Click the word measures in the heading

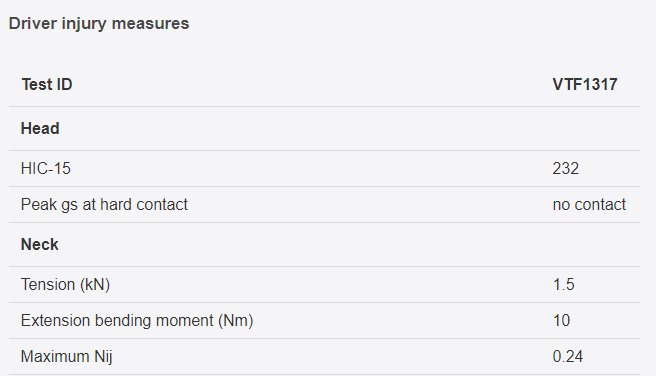pyautogui.click(x=151, y=24)
